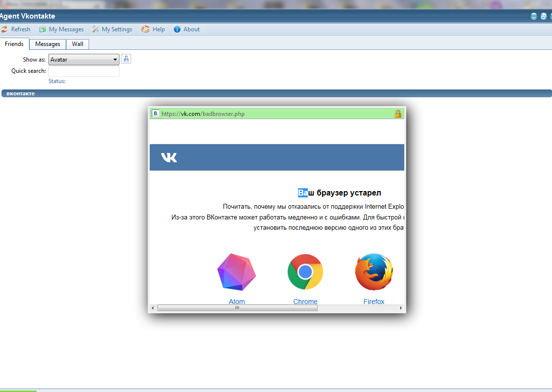Screen dimensions: 552x392
Task: Switch to the Friends tab
Action: 14,44
